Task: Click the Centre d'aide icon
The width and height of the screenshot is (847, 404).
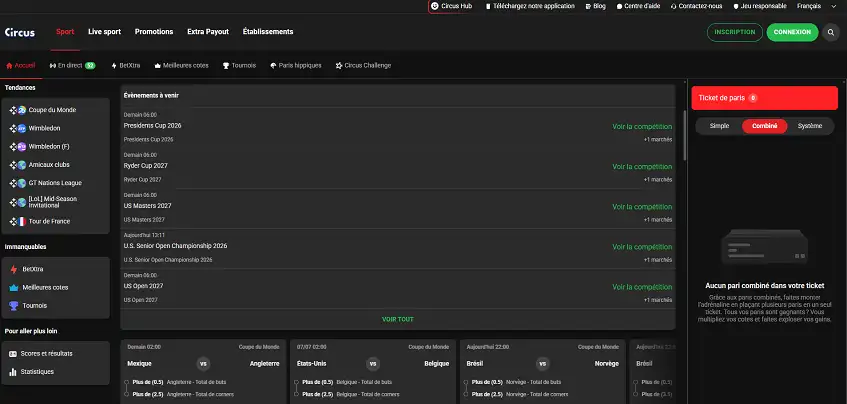Action: click(x=619, y=6)
